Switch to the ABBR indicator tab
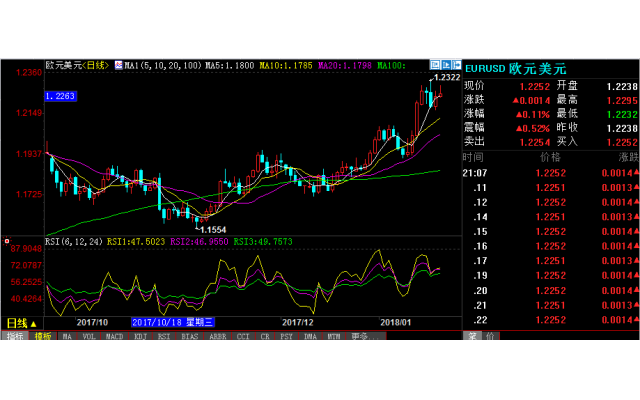This screenshot has height=400, width=640. [x=218, y=336]
